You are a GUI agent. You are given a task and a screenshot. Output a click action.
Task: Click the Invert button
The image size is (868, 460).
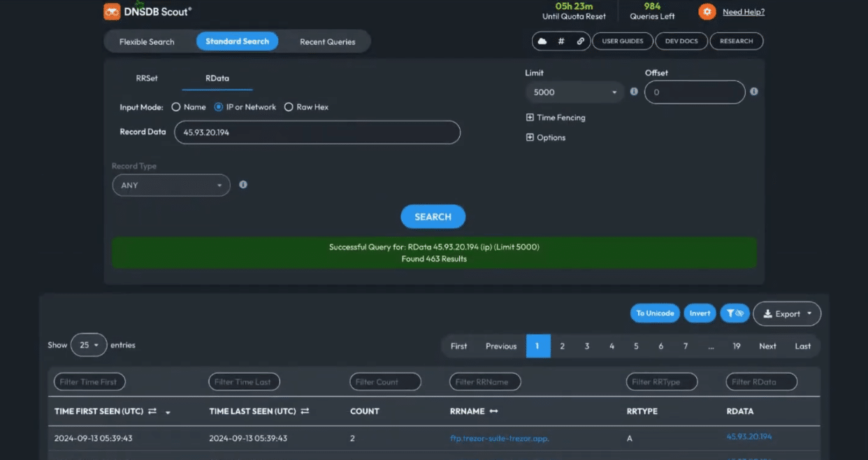[700, 313]
